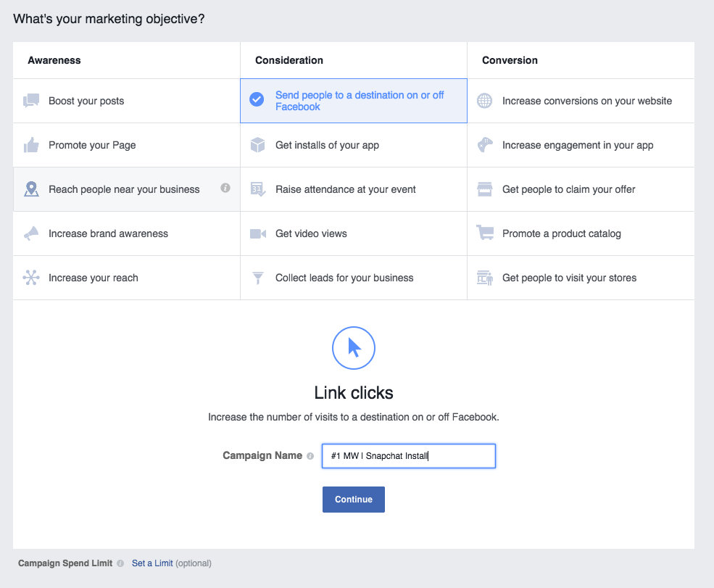This screenshot has width=714, height=588.
Task: Click the thumbs-up icon beside Promote your Page
Action: pyautogui.click(x=31, y=145)
